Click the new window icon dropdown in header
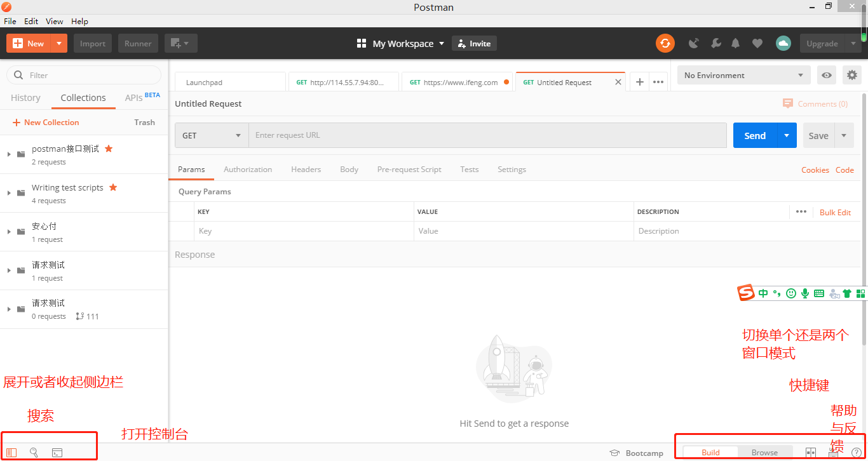The image size is (868, 461). click(180, 43)
